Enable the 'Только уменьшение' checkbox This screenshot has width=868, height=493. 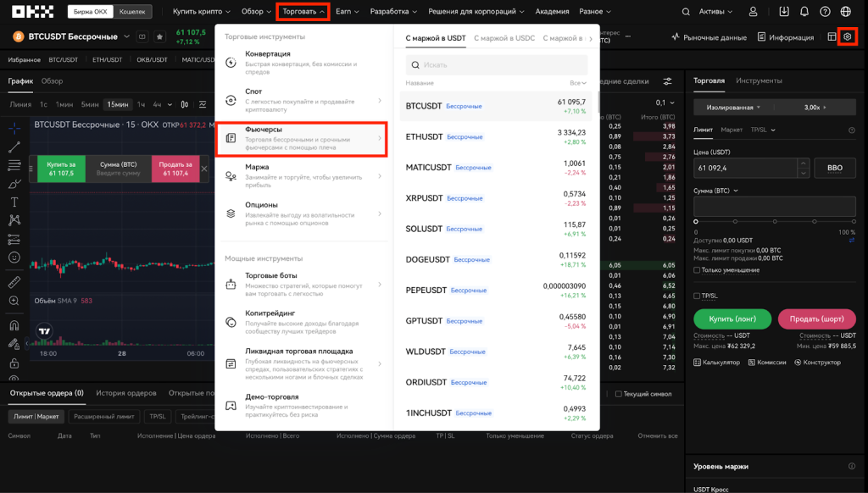click(697, 270)
